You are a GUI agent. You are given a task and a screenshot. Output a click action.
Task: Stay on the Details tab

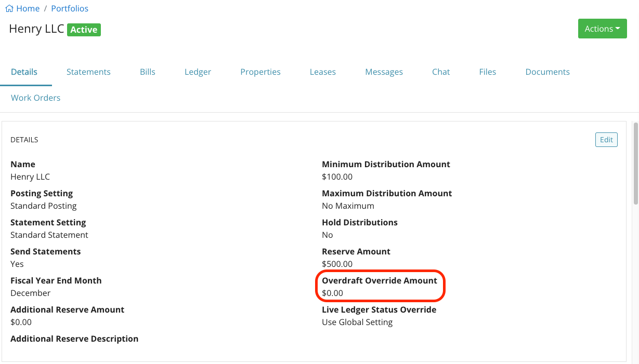coord(23,72)
